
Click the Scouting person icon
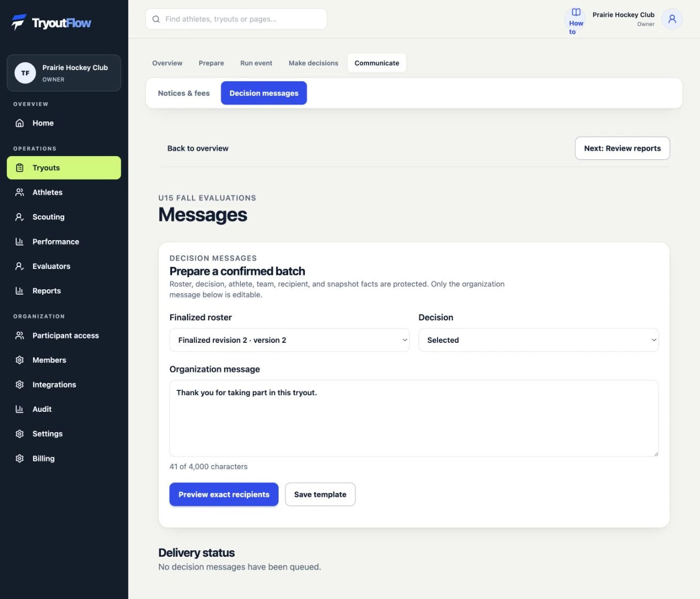tap(20, 217)
